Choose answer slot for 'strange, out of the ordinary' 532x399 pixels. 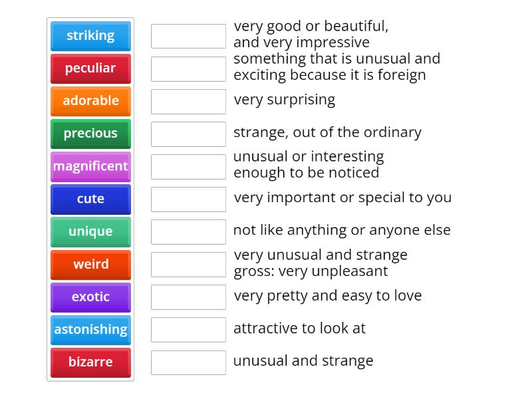[x=188, y=134]
